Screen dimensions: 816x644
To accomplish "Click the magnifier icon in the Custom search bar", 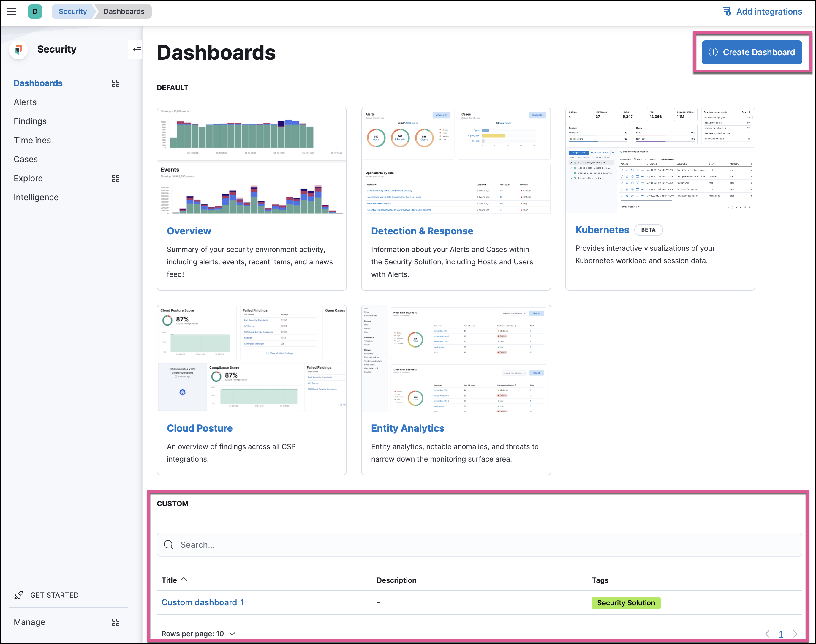I will click(x=168, y=545).
